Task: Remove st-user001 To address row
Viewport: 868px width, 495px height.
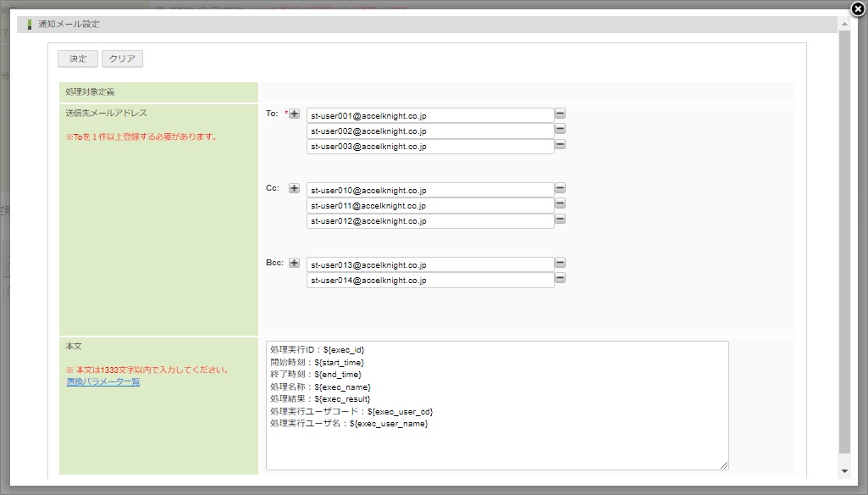Action: pos(560,114)
